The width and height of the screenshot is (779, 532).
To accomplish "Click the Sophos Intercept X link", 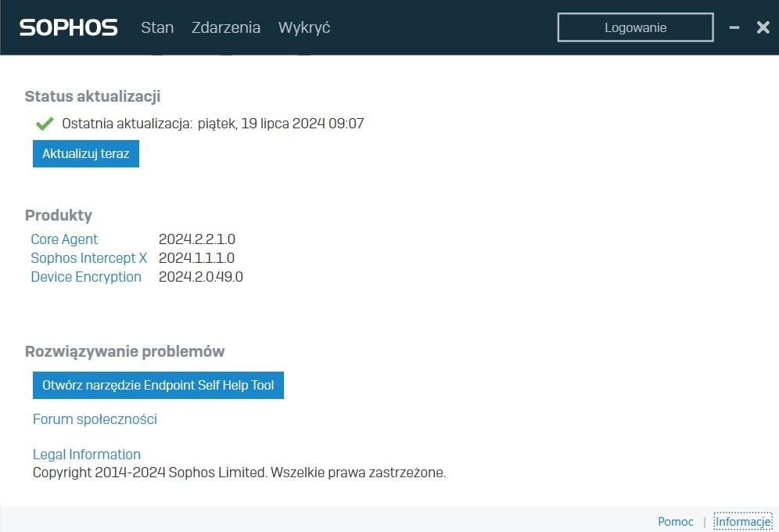I will click(88, 257).
